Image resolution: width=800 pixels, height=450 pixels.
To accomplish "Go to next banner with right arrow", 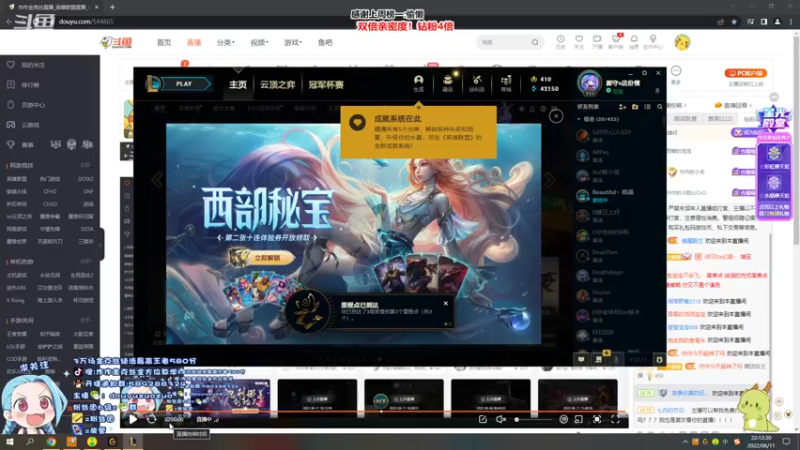I will click(549, 180).
